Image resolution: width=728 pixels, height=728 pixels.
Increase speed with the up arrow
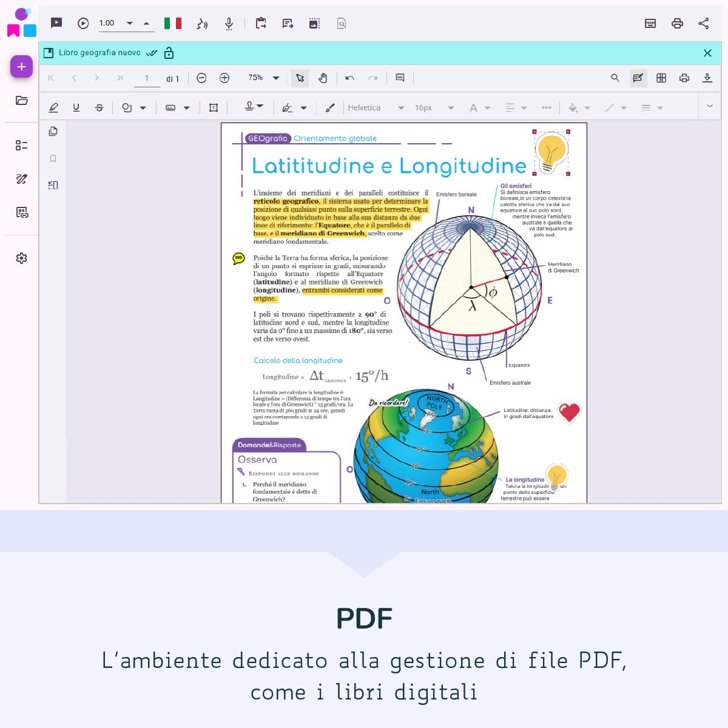(x=146, y=24)
